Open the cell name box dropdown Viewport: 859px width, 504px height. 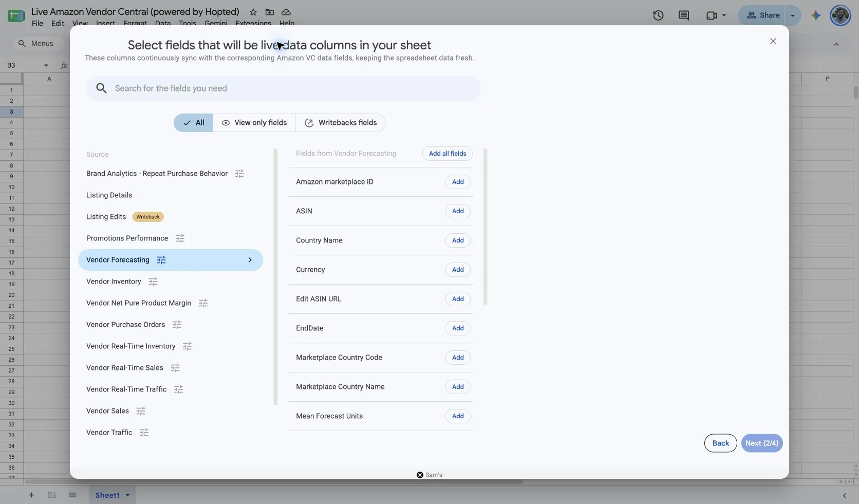pyautogui.click(x=46, y=65)
